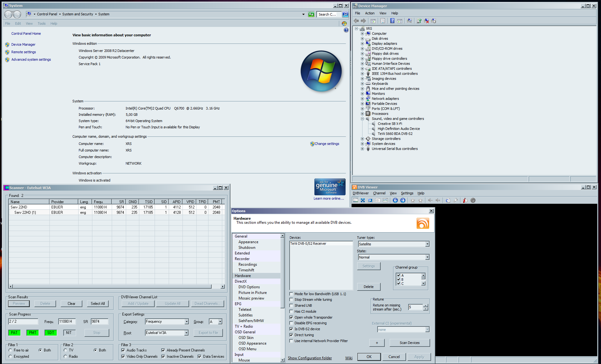Click DVB Viewer fullscreen arrows toolbar icon
This screenshot has width=601, height=364.
pyautogui.click(x=363, y=200)
